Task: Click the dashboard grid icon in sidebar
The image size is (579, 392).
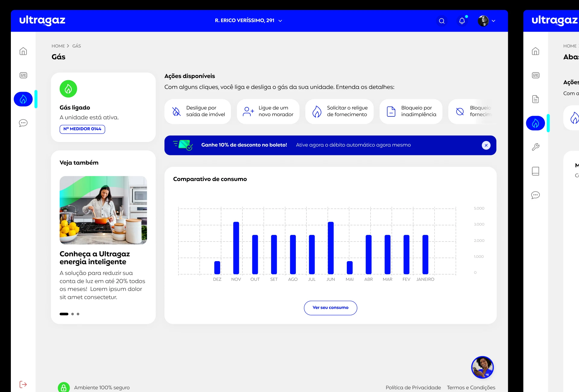Action: coord(24,75)
